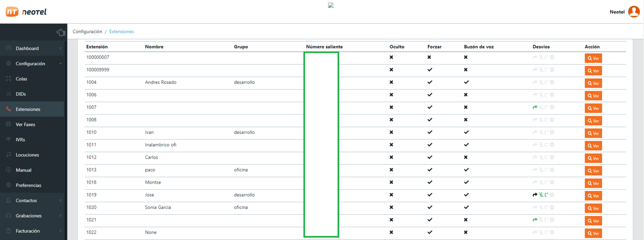This screenshot has width=644, height=240.
Task: Click the Buzón de voz cross for extension 1007
Action: click(466, 107)
